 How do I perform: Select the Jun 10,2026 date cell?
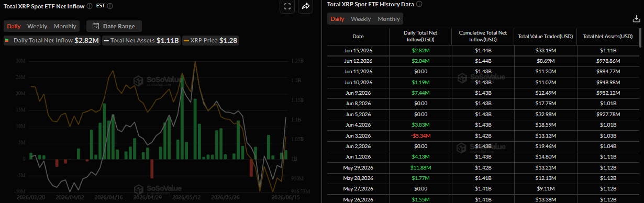(358, 82)
